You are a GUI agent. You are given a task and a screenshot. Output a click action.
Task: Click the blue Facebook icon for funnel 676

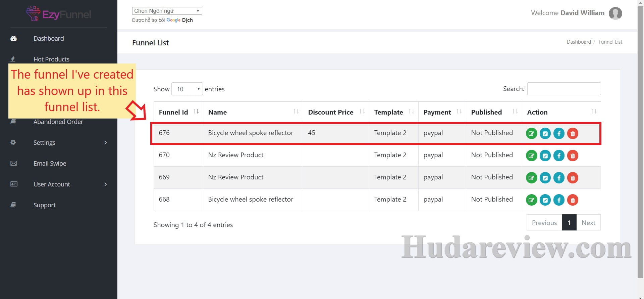[559, 133]
